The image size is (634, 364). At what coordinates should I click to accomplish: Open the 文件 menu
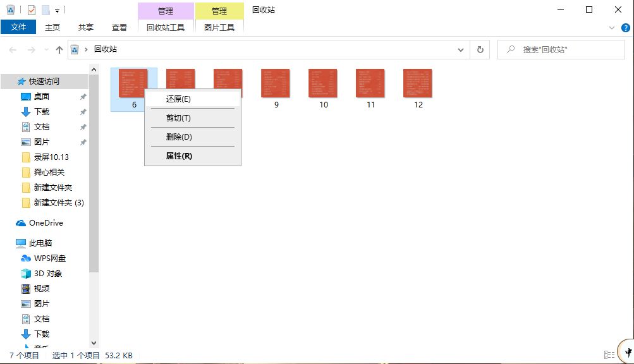pos(18,27)
